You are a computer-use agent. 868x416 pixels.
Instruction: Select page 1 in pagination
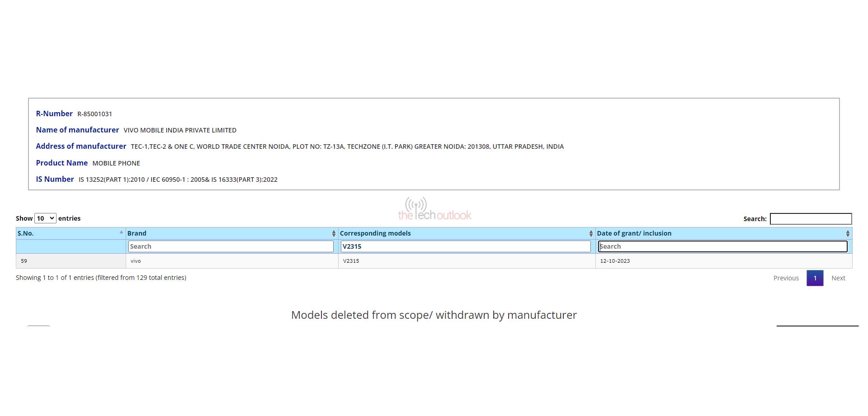click(x=815, y=278)
